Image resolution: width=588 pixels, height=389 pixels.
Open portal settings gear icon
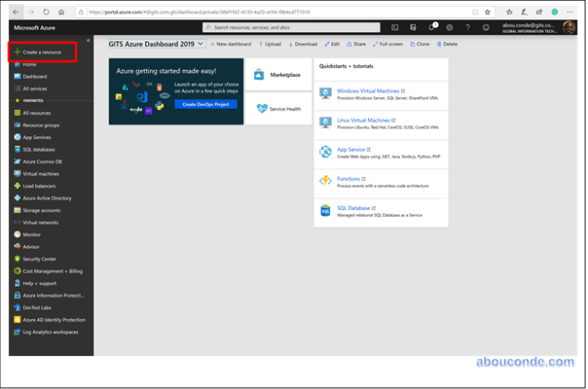[x=450, y=27]
